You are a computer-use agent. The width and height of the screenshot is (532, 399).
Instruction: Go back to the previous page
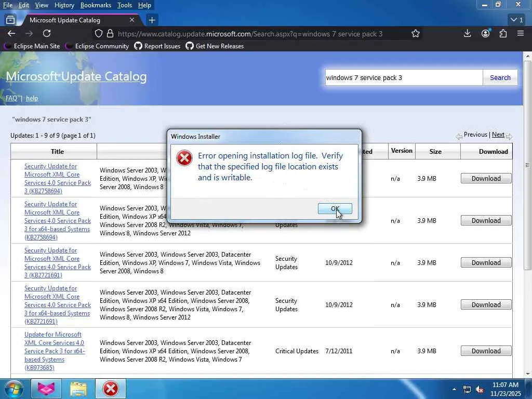point(11,33)
